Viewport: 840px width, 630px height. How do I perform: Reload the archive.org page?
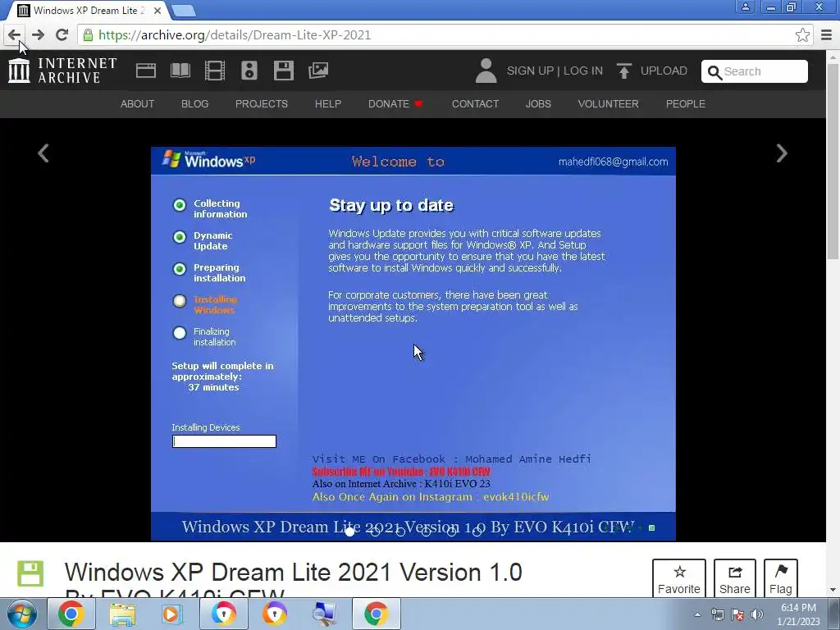(x=62, y=35)
